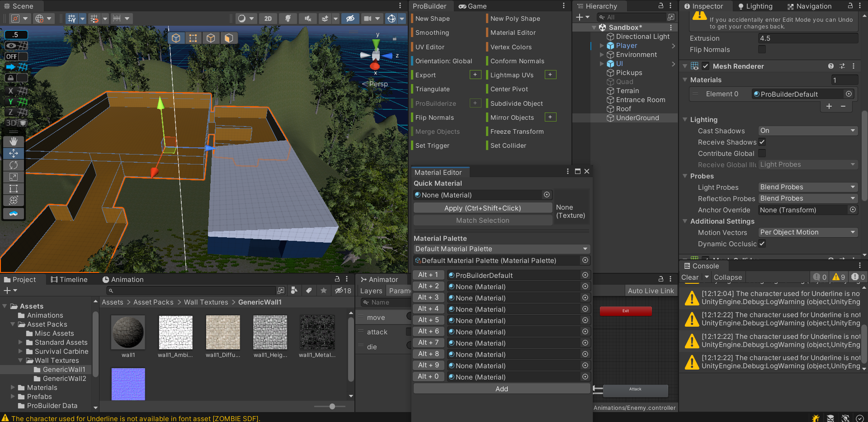The image size is (868, 422).
Task: Switch to the Animator Layers tab
Action: coord(371,291)
